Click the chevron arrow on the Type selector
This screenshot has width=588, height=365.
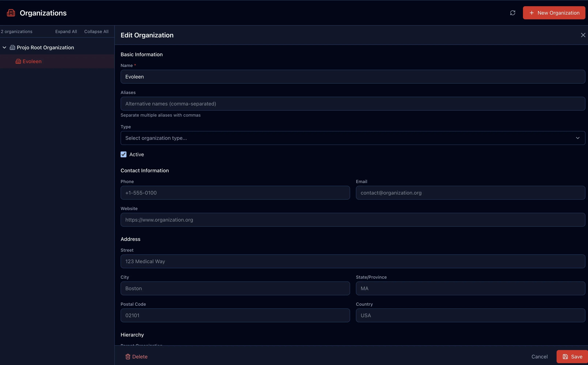(x=578, y=138)
